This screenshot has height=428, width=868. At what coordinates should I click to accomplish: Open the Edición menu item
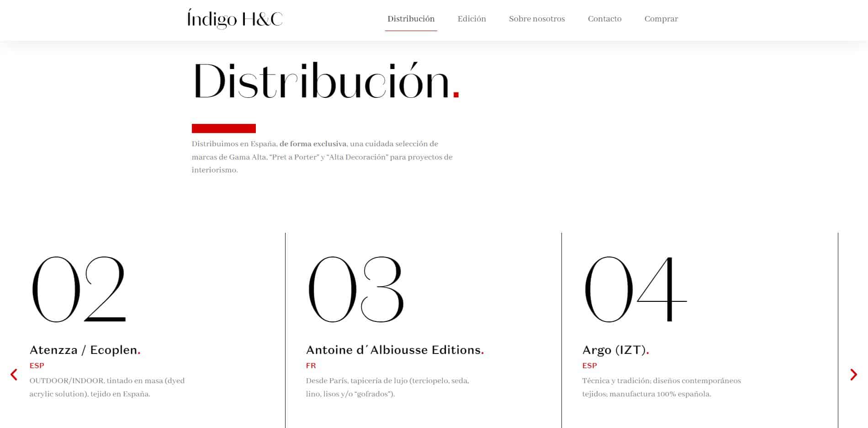(x=472, y=19)
